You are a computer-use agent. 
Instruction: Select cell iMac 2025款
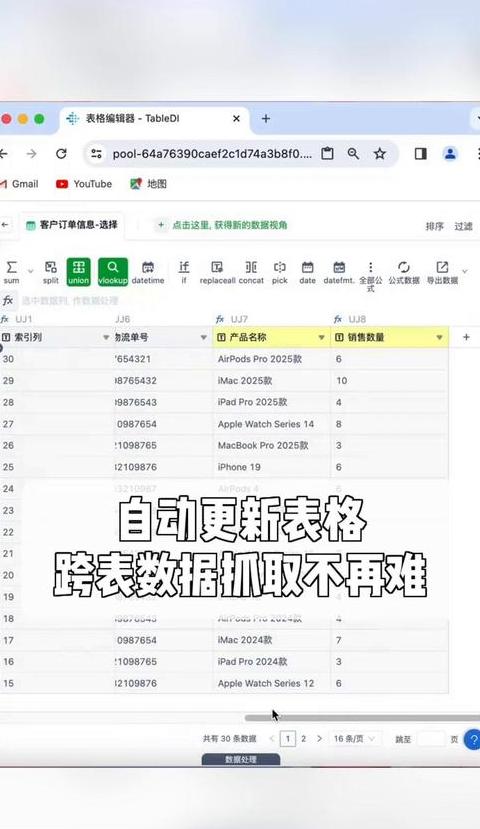tap(272, 381)
